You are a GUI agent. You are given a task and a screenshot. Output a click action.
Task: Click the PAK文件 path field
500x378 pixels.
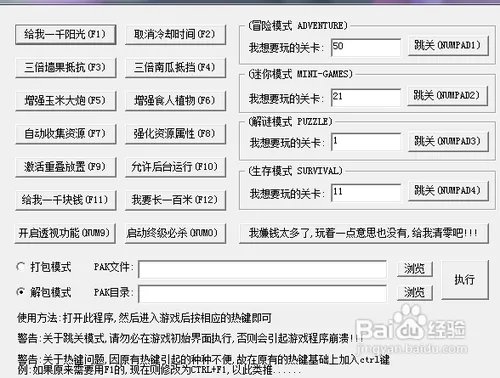[263, 269]
